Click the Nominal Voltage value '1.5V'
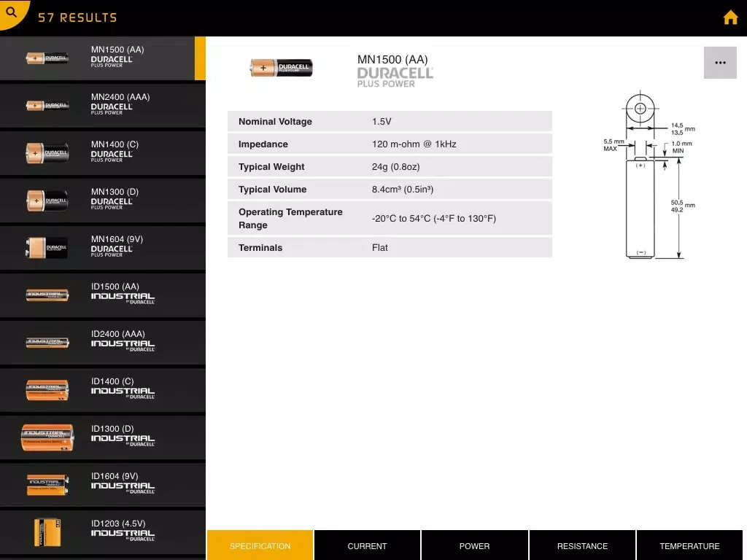The image size is (747, 560). pyautogui.click(x=382, y=122)
